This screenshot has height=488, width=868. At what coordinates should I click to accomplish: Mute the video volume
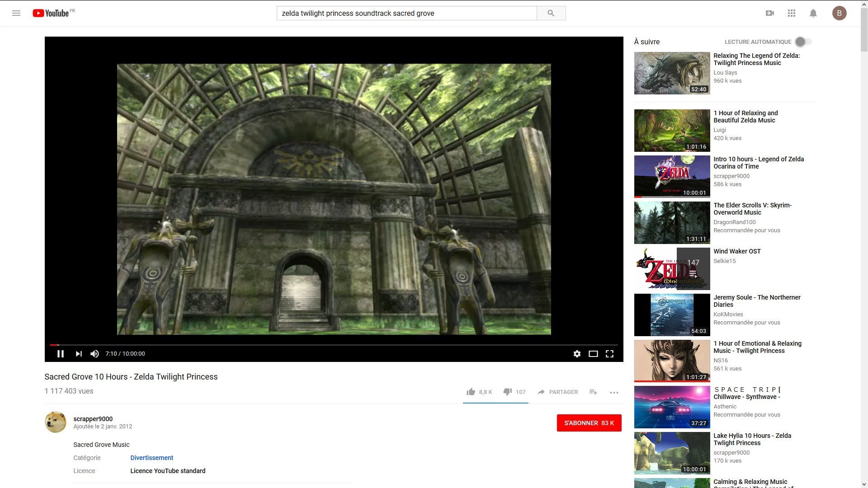pos(94,354)
